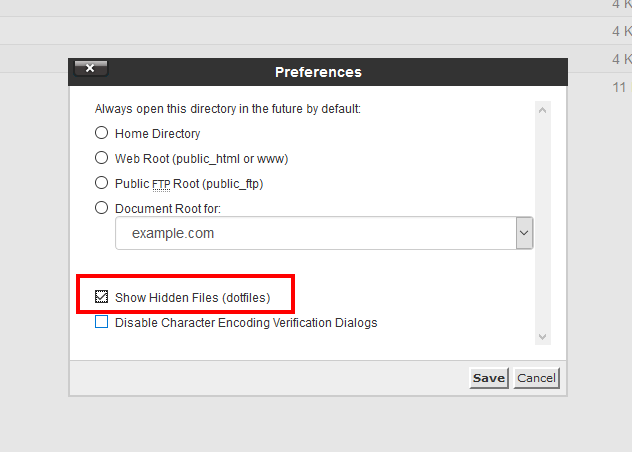This screenshot has height=452, width=632.
Task: Click the underlined FTP abbreviation
Action: tap(162, 184)
